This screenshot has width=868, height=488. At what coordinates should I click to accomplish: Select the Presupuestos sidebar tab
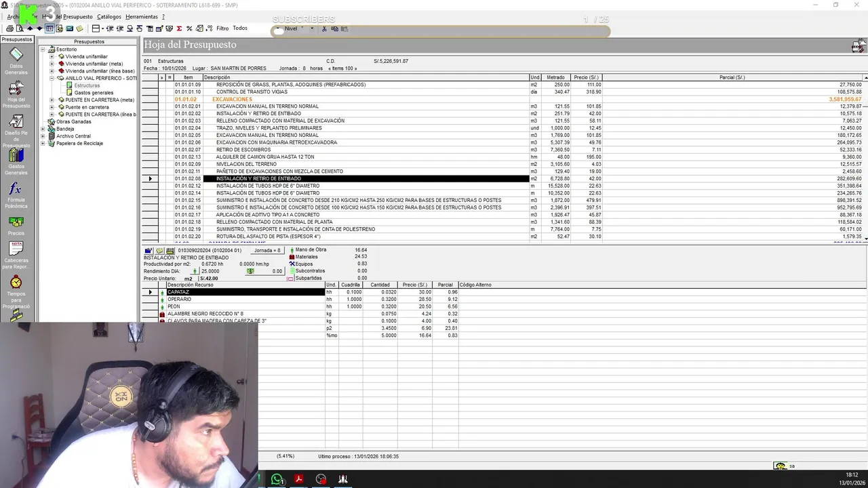(16, 40)
